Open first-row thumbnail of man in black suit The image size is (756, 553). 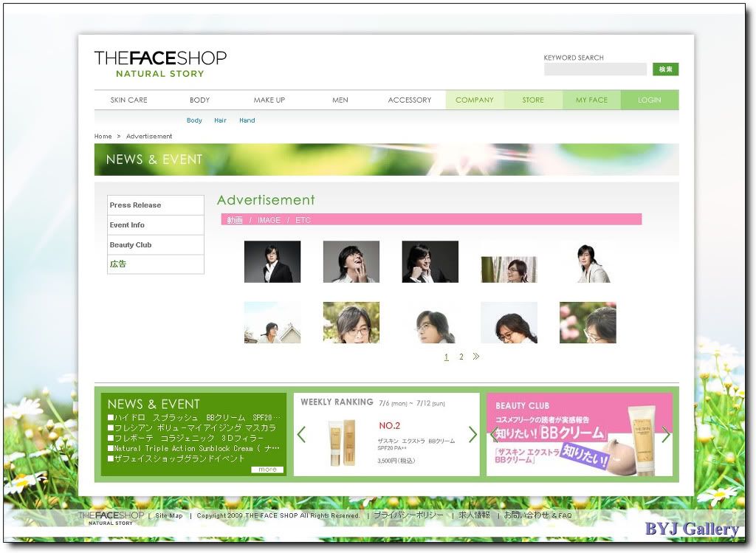coord(272,262)
